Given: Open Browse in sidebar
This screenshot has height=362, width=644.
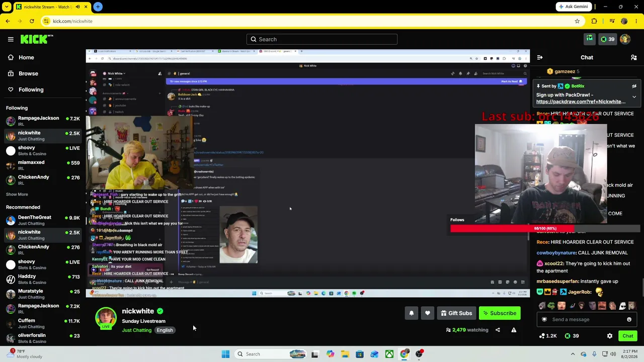Looking at the screenshot, I should [x=43, y=73].
